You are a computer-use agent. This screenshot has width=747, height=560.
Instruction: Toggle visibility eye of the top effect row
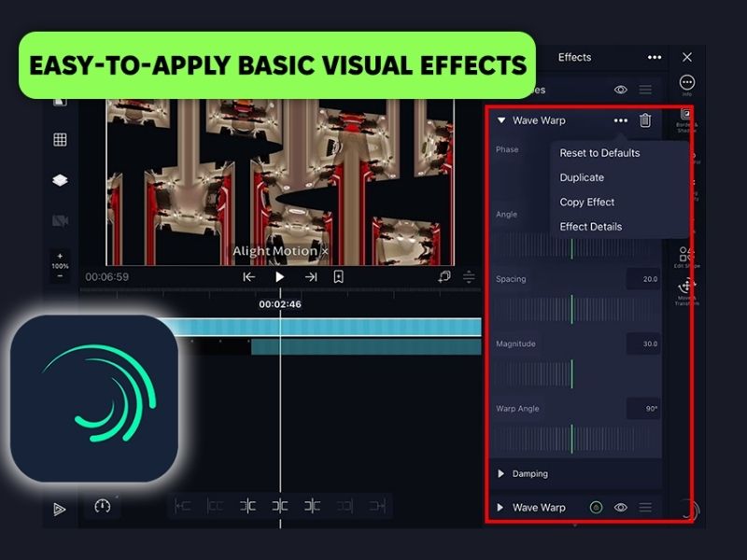[x=620, y=90]
